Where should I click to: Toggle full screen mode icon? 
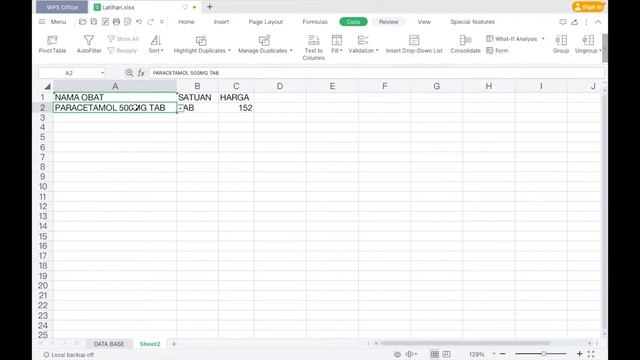(x=591, y=354)
